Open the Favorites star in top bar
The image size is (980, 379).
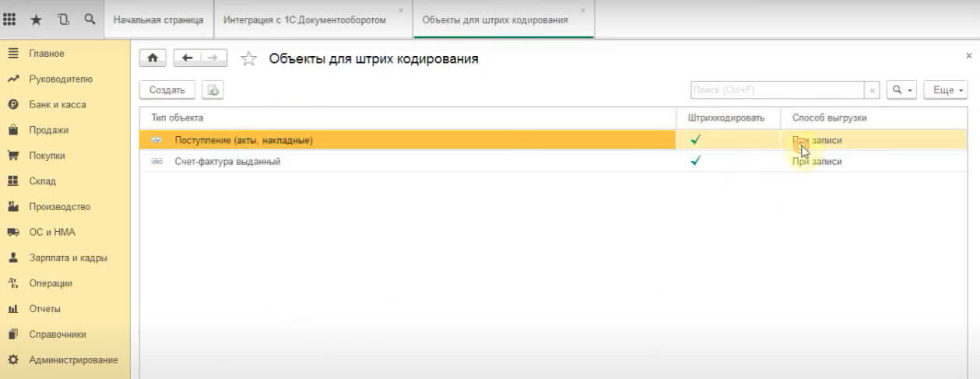click(x=37, y=19)
